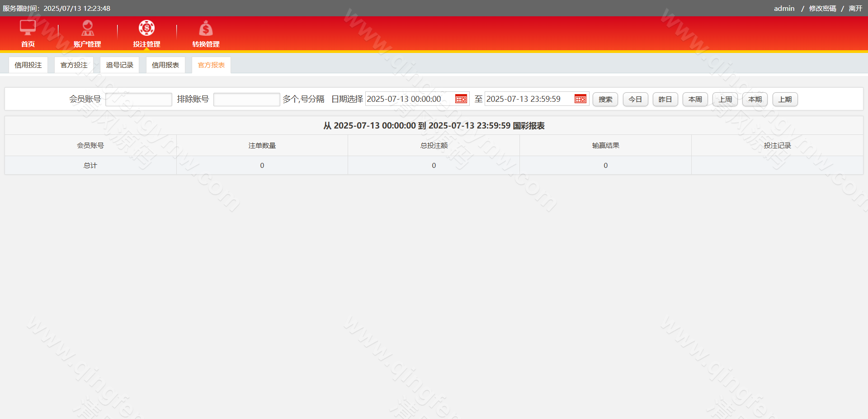Switch to the 信用投注 tab
This screenshot has height=419, width=868.
coord(28,65)
